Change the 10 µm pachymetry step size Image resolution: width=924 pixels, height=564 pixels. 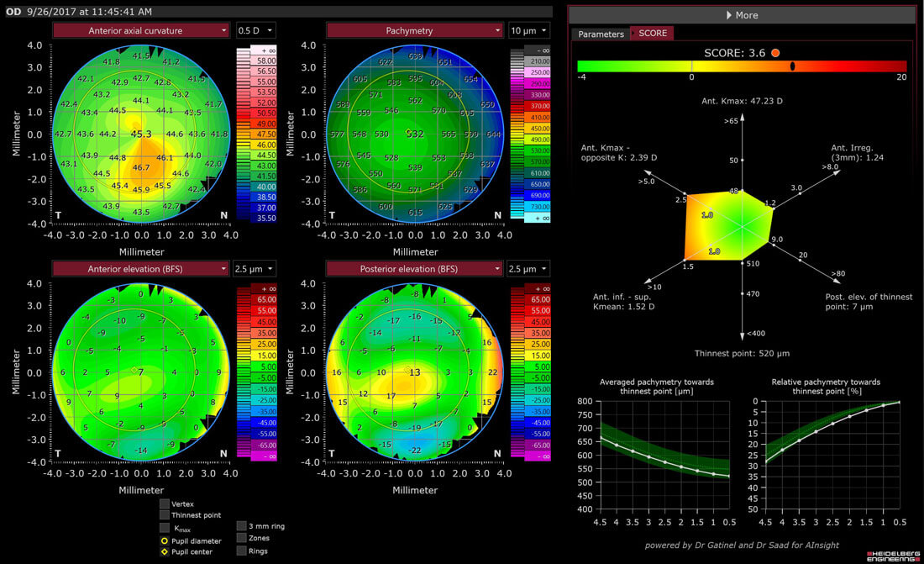point(529,30)
